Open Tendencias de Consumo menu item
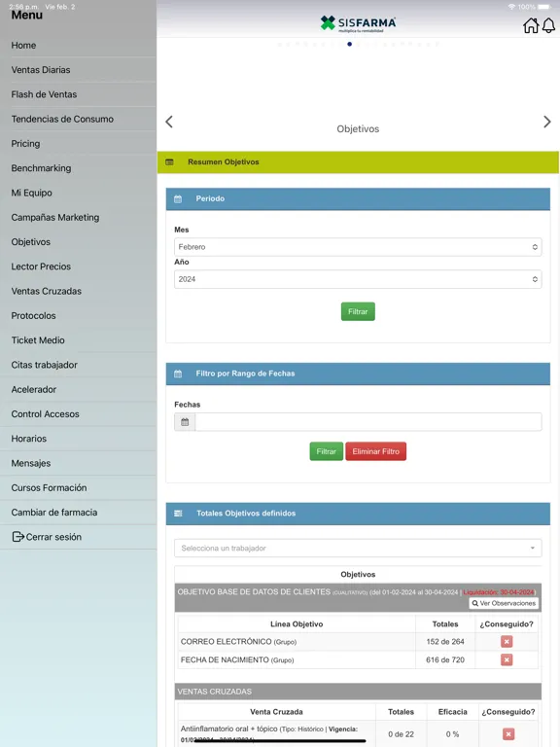The width and height of the screenshot is (560, 747). [x=78, y=119]
